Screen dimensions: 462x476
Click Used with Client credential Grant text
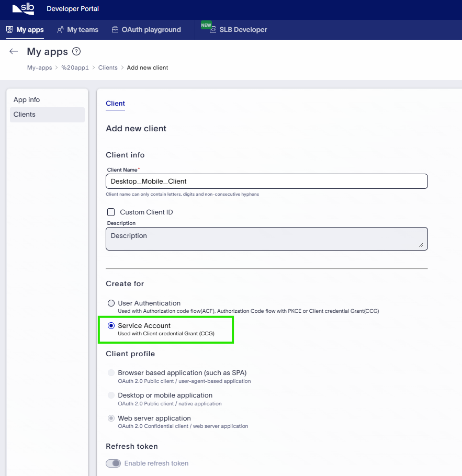click(x=166, y=334)
